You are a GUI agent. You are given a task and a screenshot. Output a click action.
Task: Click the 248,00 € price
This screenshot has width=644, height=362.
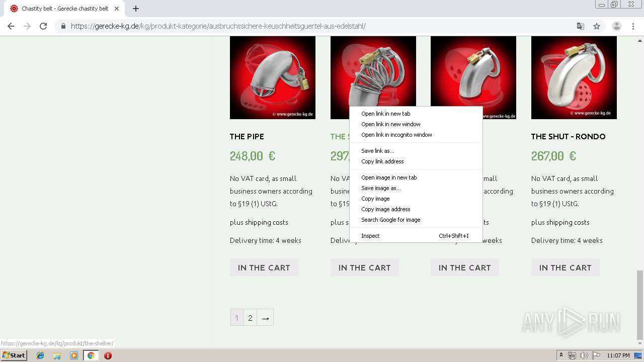253,156
